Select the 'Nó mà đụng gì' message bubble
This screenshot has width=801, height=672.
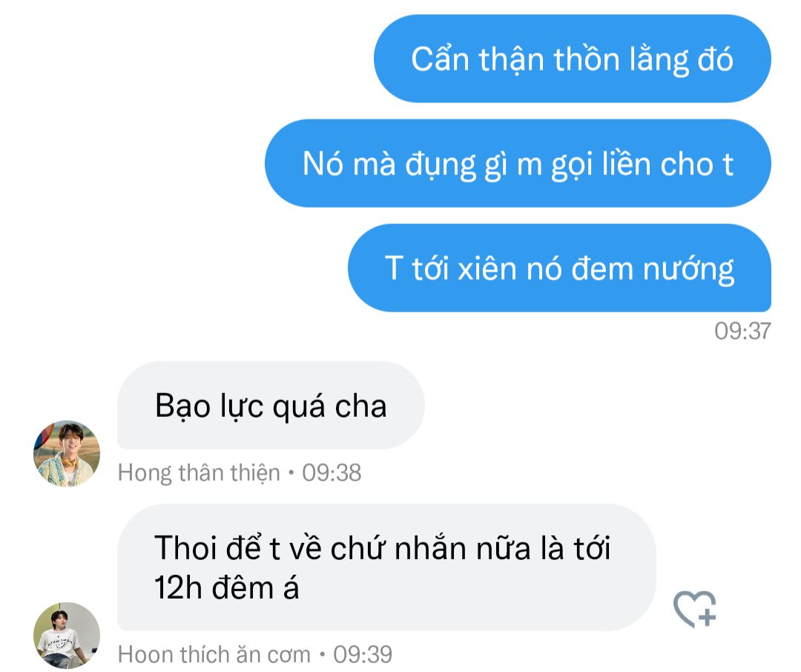click(x=518, y=163)
